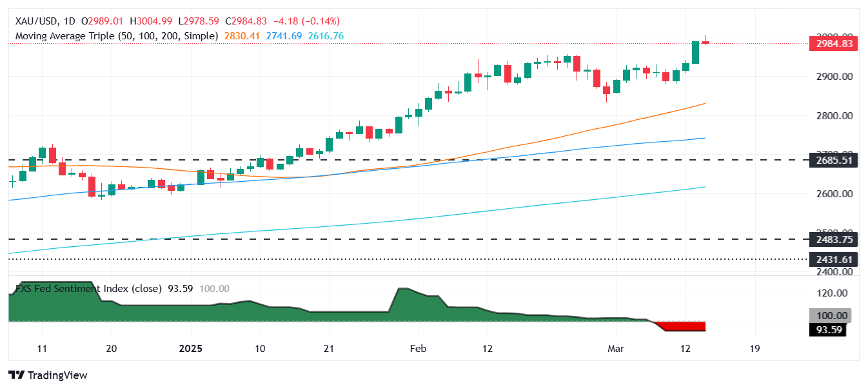
Task: Click the red 2984.83 current price tag
Action: (833, 43)
